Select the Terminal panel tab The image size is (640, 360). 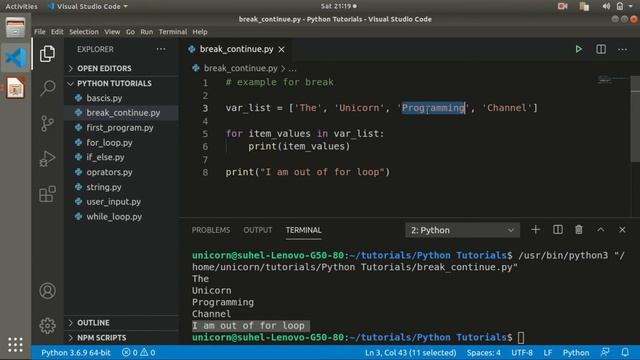coord(303,230)
